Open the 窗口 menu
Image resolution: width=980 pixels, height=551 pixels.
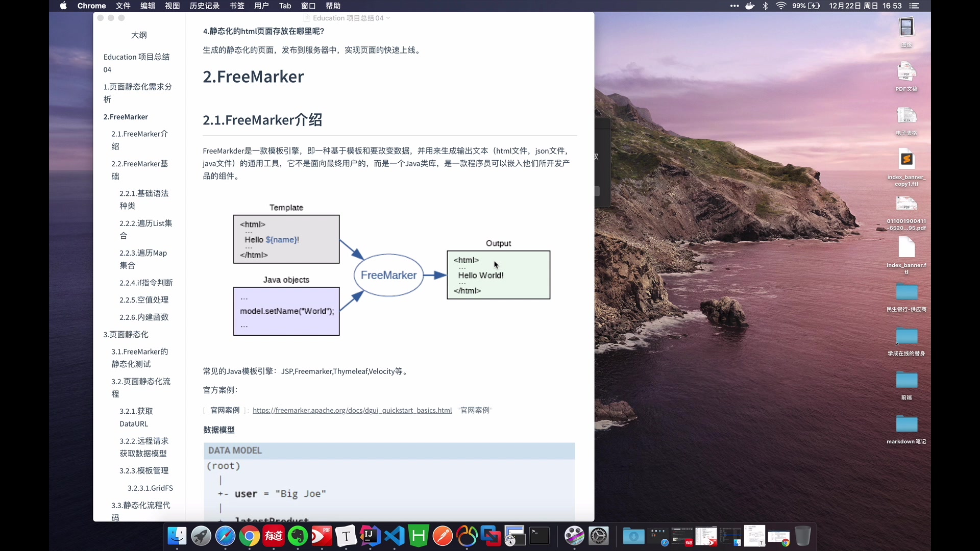pyautogui.click(x=308, y=6)
